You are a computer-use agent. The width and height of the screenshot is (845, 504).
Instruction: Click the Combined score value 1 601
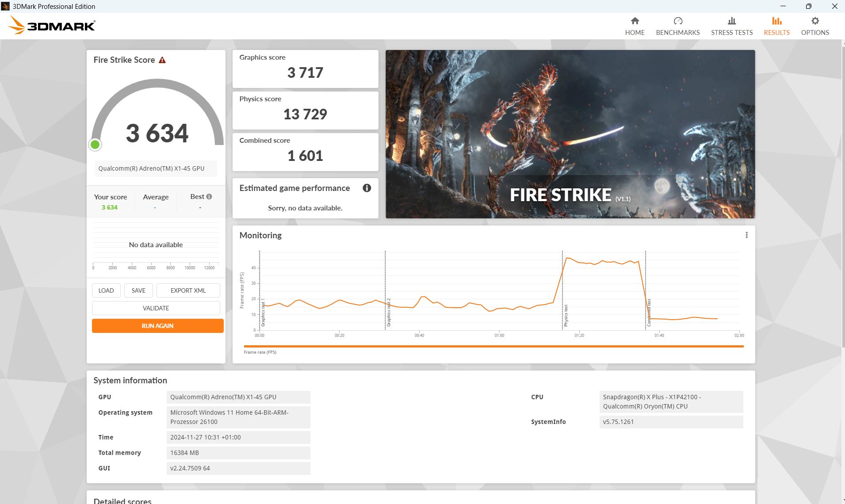[x=305, y=156]
